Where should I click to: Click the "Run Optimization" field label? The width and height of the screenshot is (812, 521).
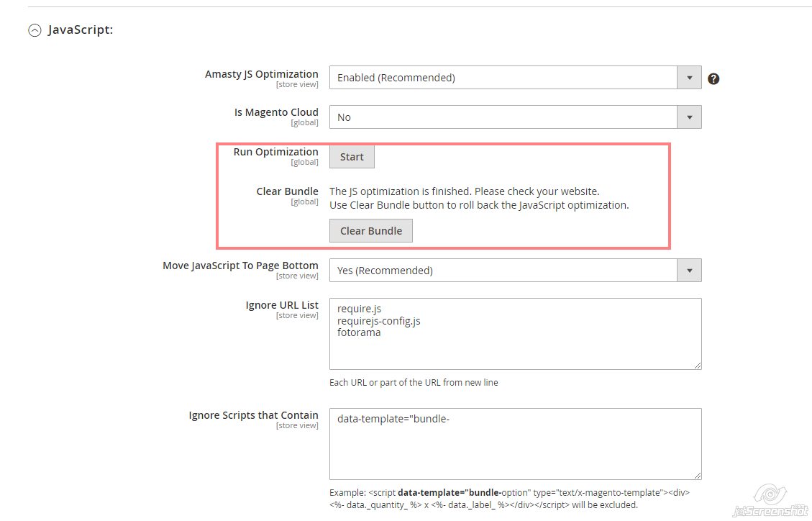point(275,152)
